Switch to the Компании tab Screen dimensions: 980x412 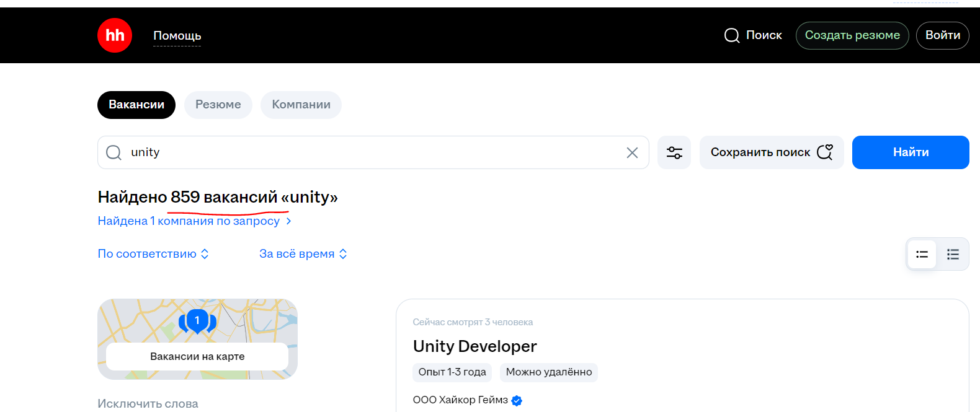[x=301, y=105]
